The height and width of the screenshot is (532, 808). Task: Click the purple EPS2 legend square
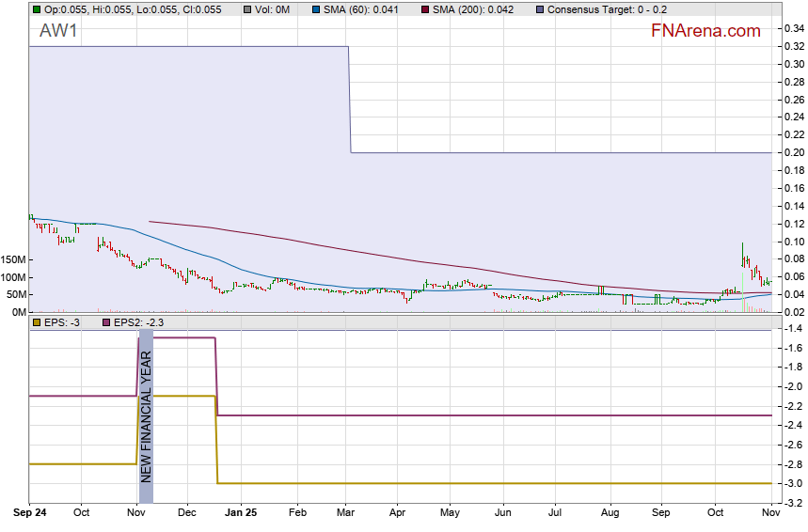[104, 322]
